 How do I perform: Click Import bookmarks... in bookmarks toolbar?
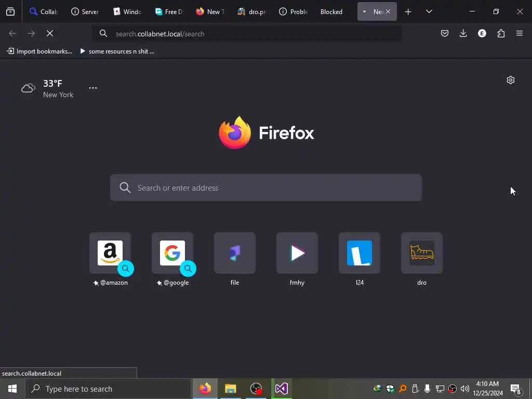[x=39, y=51]
